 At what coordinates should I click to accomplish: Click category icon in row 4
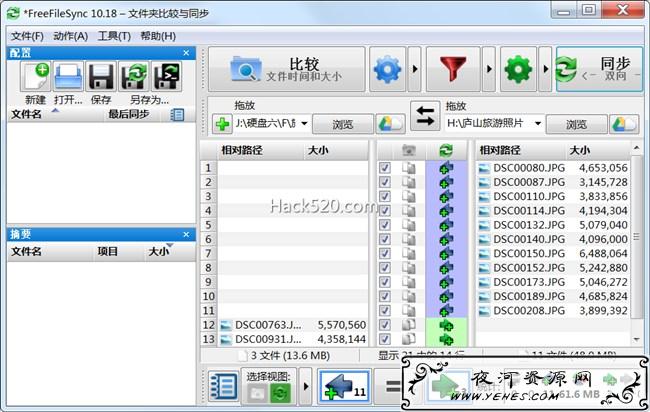point(409,211)
